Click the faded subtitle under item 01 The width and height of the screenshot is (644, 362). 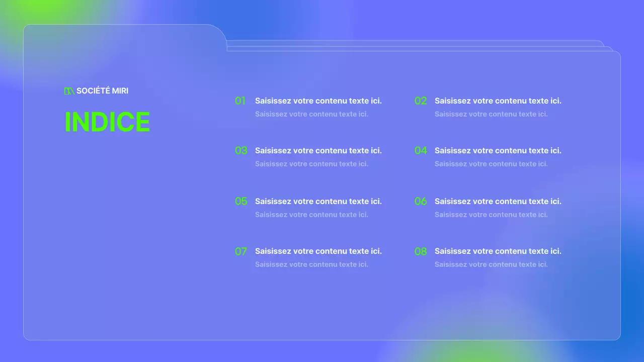click(311, 114)
